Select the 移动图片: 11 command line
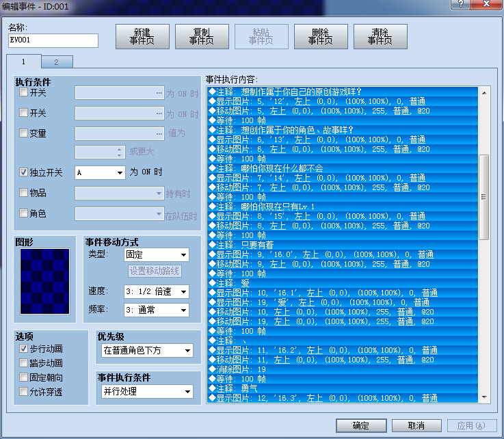Image resolution: width=504 pixels, height=439 pixels. pos(343,360)
